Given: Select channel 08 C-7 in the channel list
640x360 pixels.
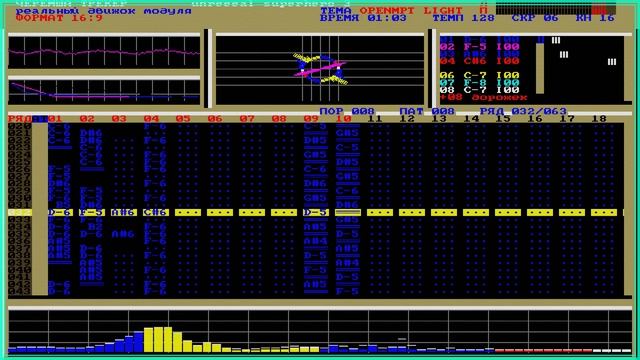Looking at the screenshot, I should (480, 90).
